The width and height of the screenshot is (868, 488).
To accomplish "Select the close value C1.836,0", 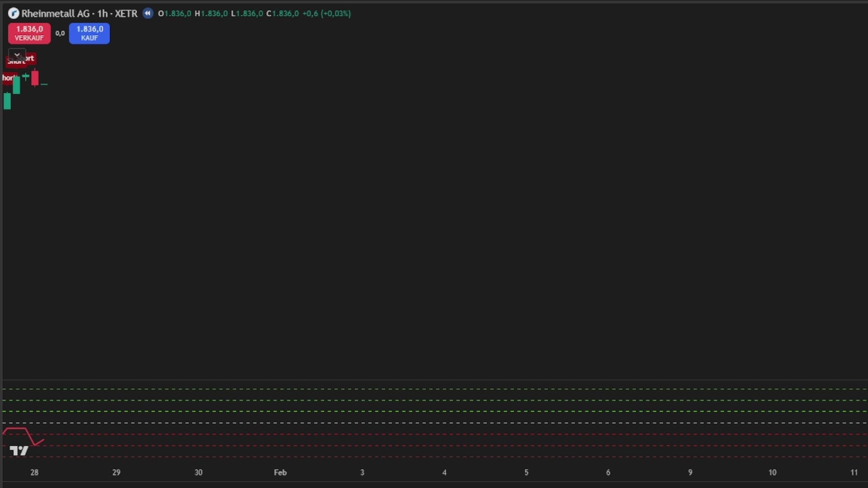I will tap(283, 14).
